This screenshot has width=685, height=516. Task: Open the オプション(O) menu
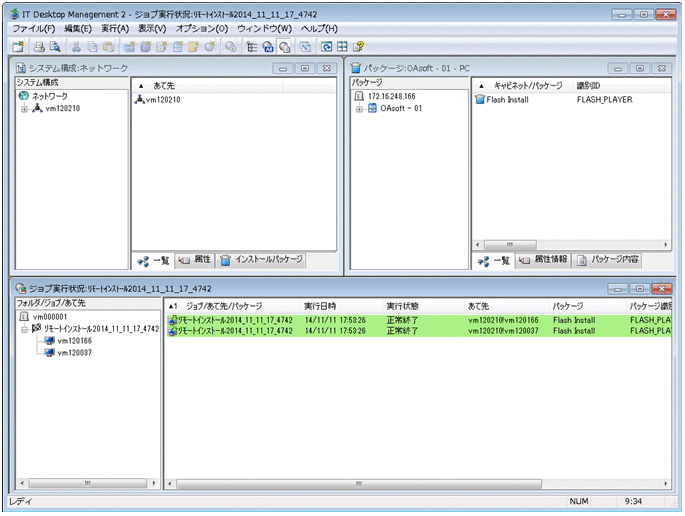pyautogui.click(x=202, y=29)
